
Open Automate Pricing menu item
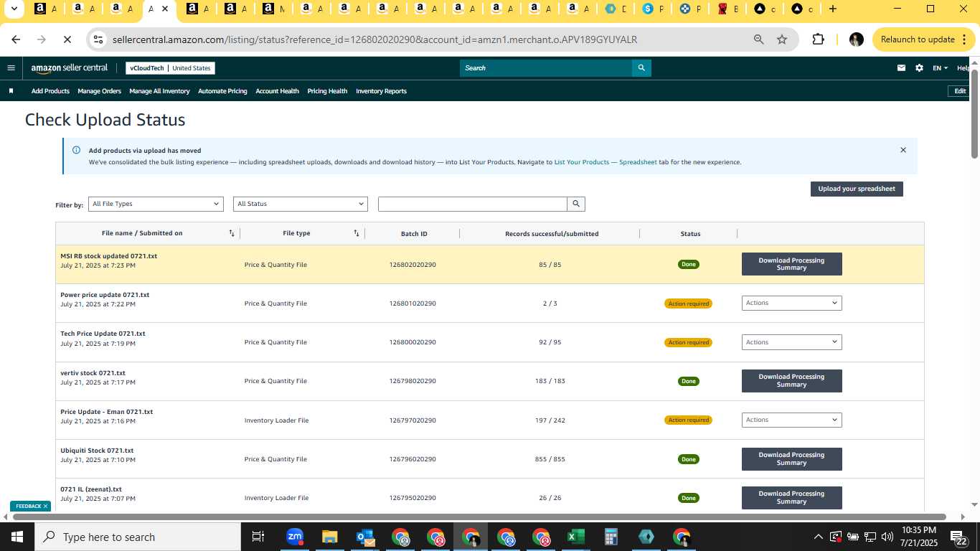(222, 91)
